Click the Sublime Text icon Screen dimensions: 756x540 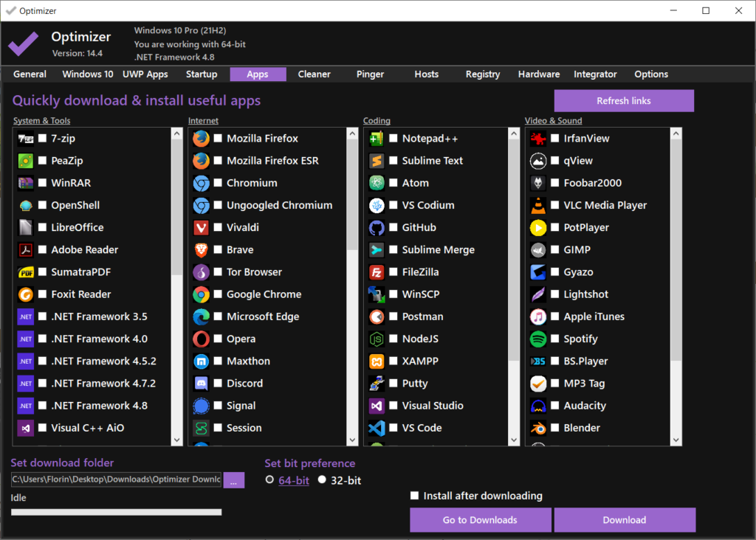coord(377,161)
